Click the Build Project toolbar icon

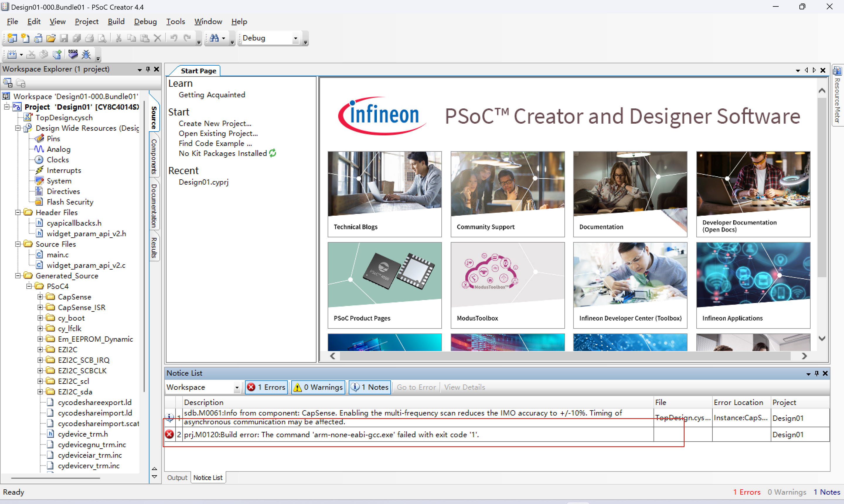[12, 54]
